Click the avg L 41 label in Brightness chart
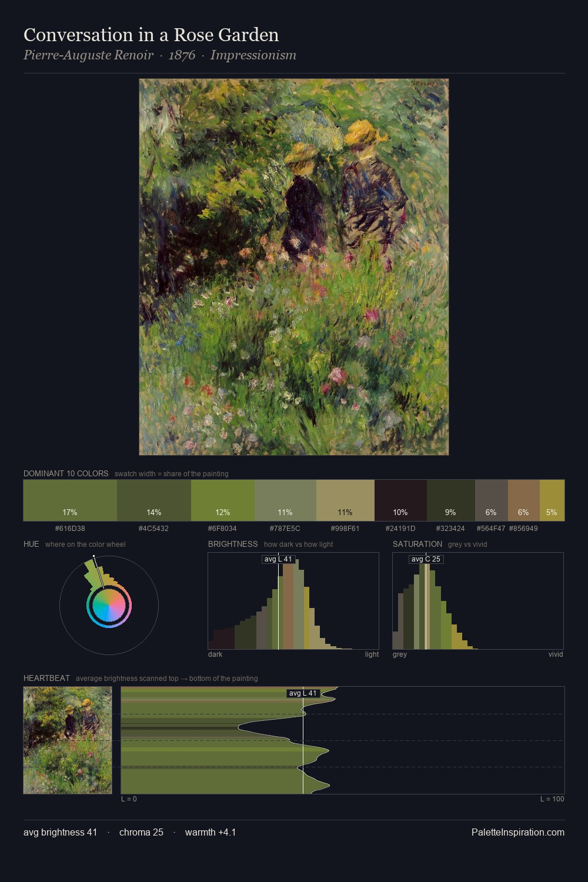 point(278,559)
